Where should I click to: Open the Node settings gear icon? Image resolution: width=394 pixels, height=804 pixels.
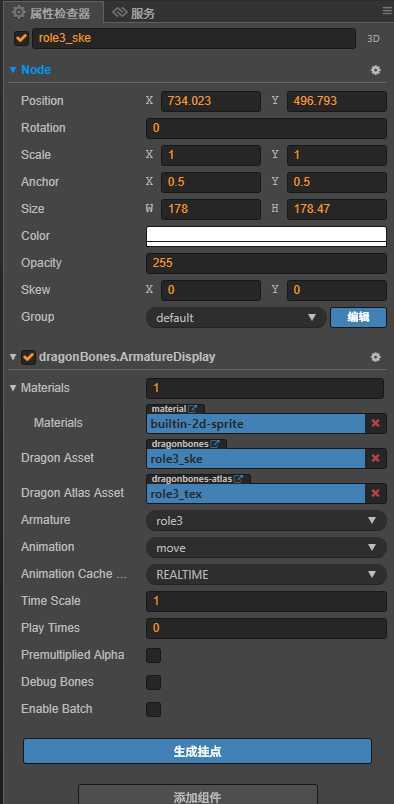(376, 70)
